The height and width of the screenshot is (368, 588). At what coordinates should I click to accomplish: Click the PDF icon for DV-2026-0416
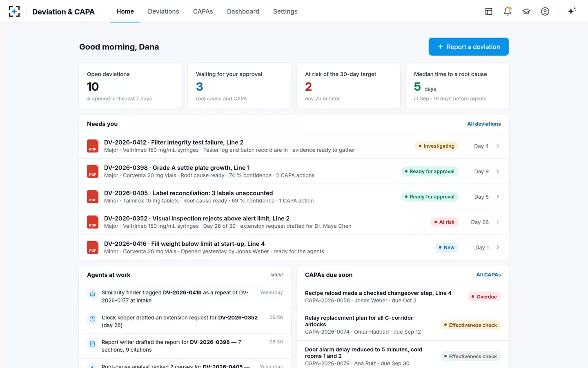[93, 247]
